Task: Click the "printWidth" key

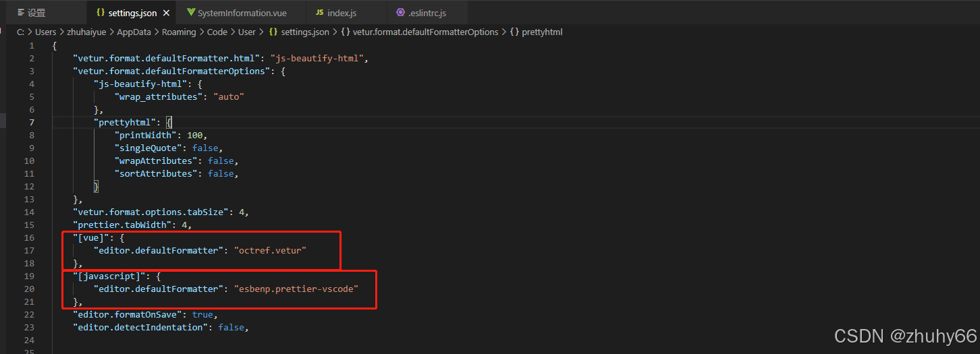Action: tap(146, 135)
